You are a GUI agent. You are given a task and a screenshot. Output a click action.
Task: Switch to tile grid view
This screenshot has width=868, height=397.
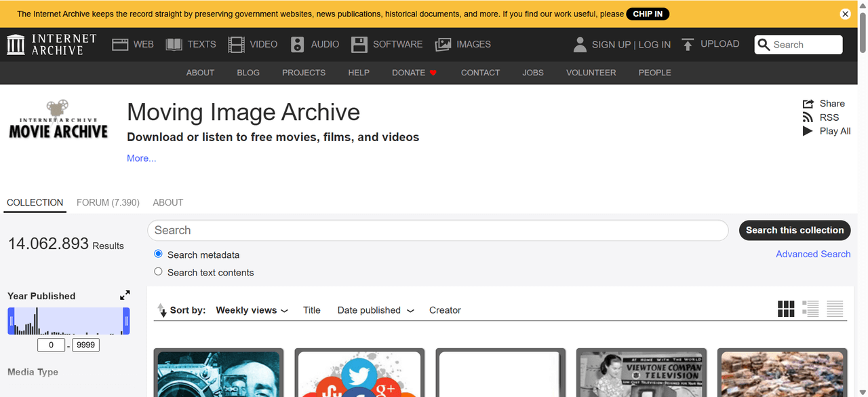786,309
